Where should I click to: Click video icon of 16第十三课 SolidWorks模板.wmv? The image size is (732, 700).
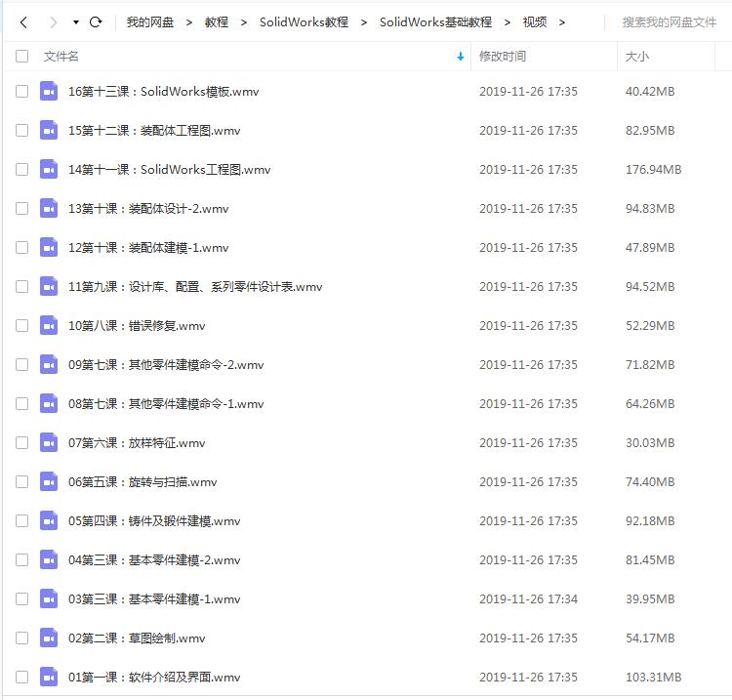pos(49,91)
